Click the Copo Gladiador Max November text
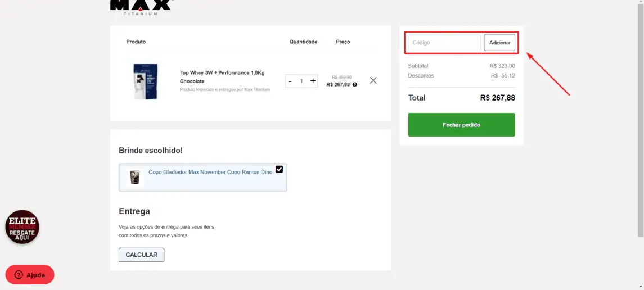This screenshot has height=290, width=644. point(210,173)
